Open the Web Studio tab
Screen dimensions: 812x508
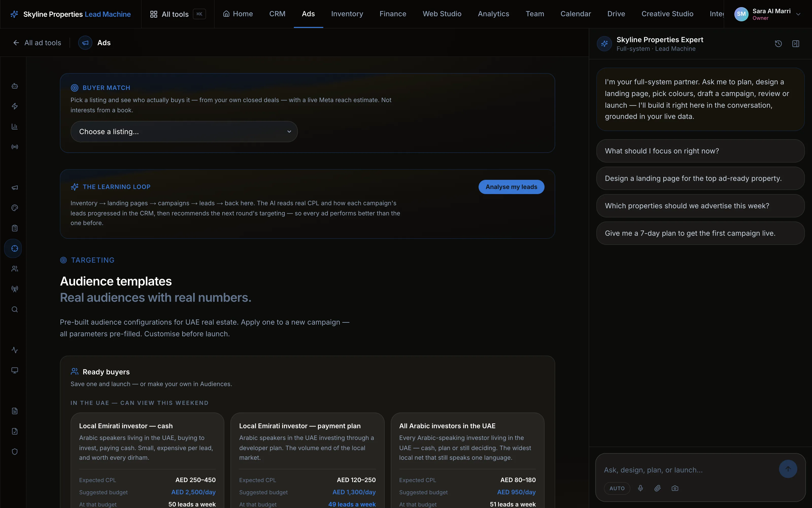tap(442, 14)
